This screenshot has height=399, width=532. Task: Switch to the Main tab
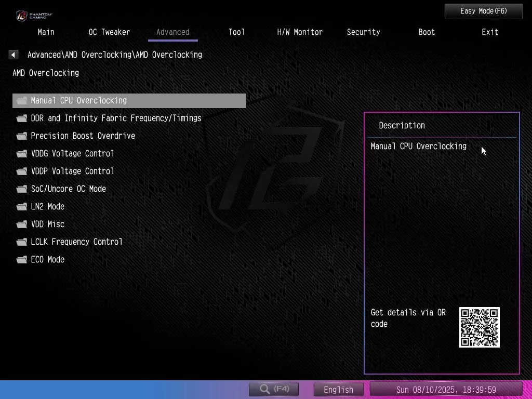pyautogui.click(x=46, y=32)
